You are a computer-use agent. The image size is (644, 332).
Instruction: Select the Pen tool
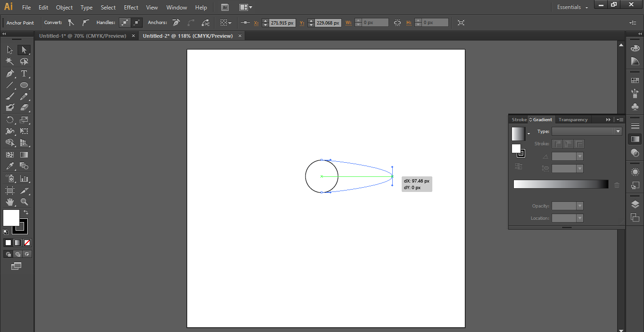coord(9,73)
